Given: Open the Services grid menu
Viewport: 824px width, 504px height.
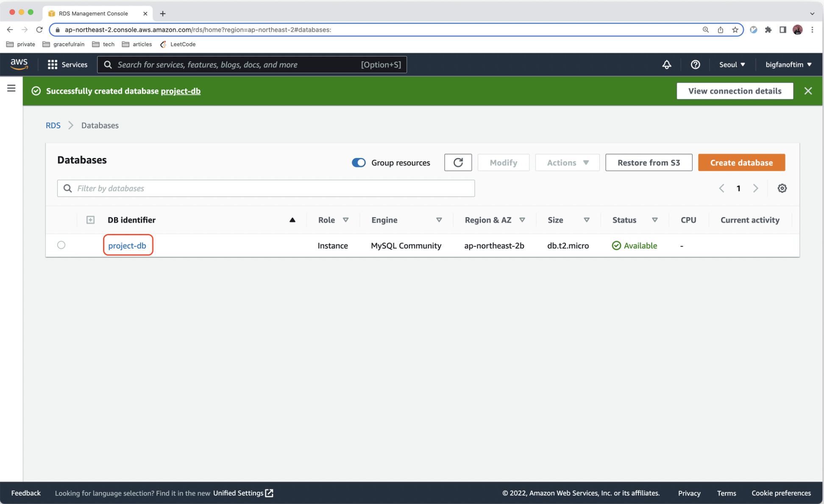Looking at the screenshot, I should pos(67,64).
